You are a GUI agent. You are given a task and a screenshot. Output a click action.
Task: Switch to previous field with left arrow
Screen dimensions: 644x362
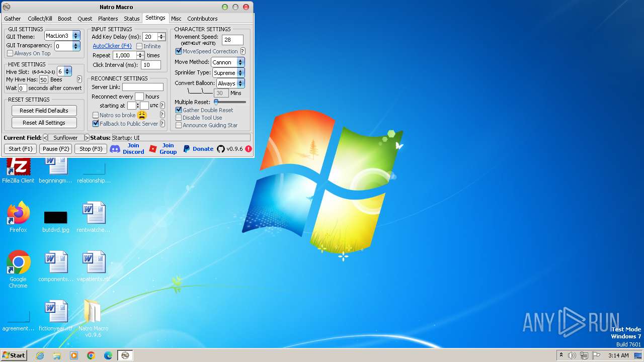click(x=45, y=138)
